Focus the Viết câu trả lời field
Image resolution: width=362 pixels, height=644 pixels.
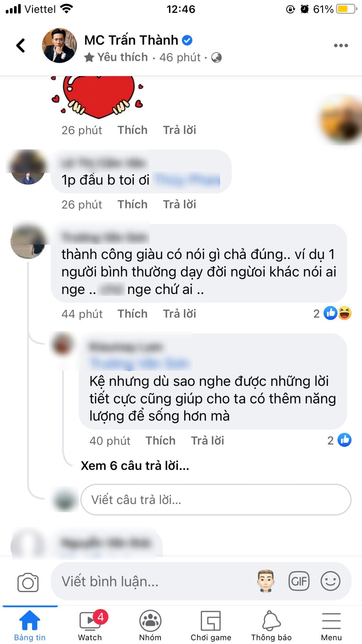[216, 500]
